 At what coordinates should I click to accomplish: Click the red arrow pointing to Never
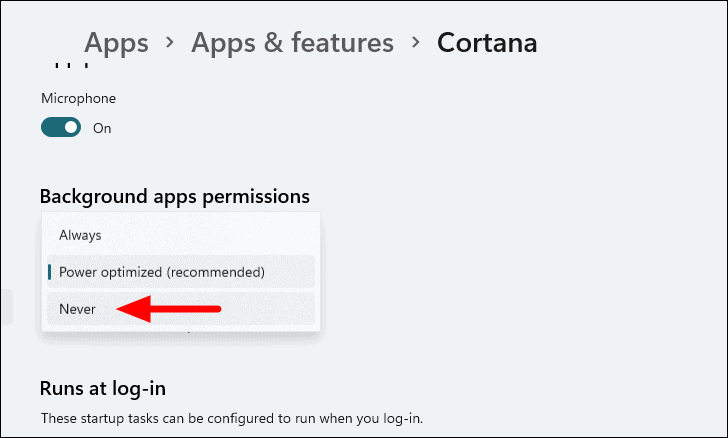(169, 309)
